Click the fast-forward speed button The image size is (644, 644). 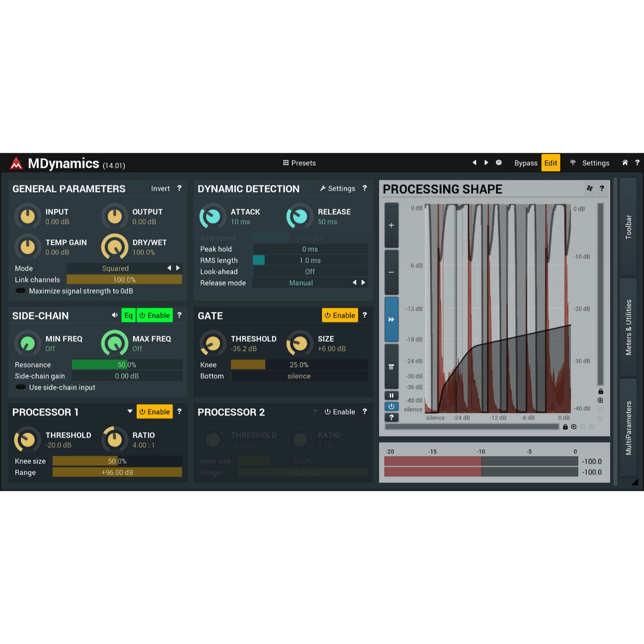[x=391, y=319]
